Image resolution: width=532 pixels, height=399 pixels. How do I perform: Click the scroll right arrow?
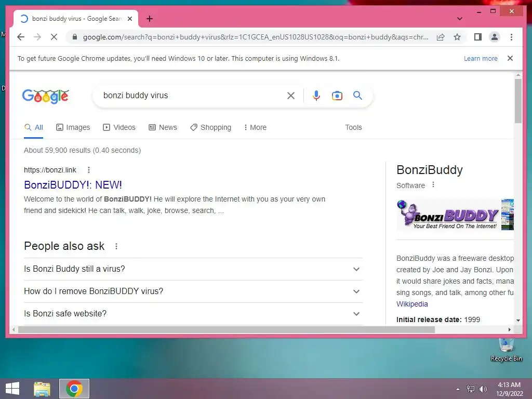[510, 329]
